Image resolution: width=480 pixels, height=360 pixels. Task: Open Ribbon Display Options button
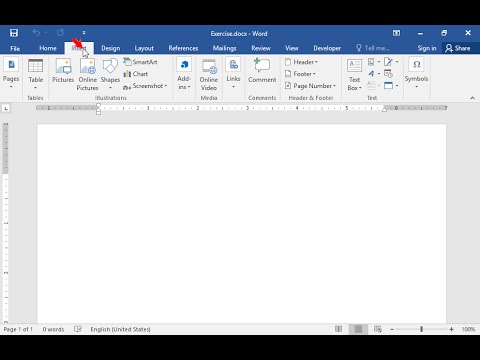[396, 33]
